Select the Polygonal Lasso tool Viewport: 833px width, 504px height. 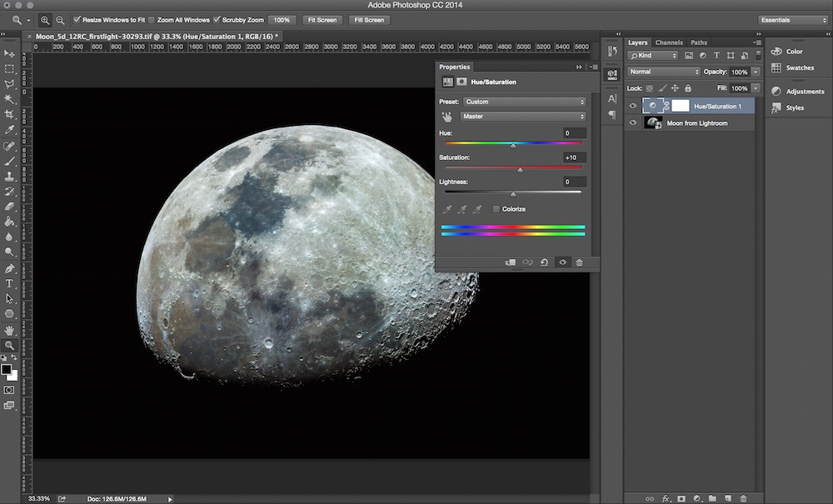pos(9,84)
